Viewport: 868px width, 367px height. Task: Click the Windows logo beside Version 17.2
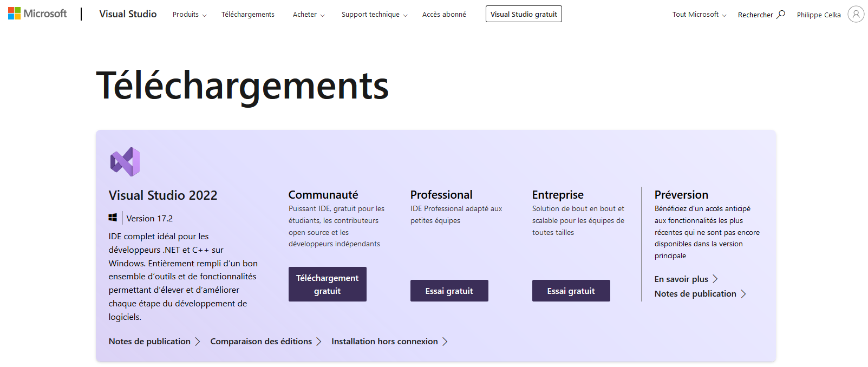tap(113, 218)
